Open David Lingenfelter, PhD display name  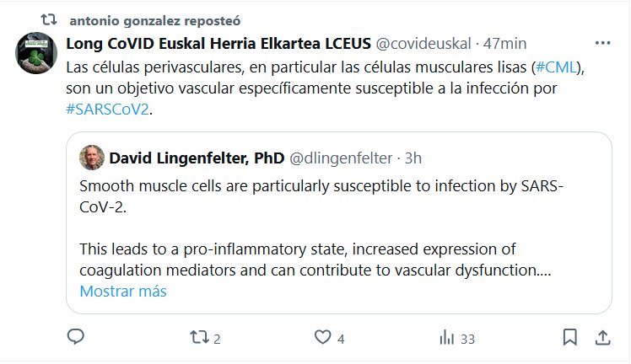pyautogui.click(x=197, y=158)
